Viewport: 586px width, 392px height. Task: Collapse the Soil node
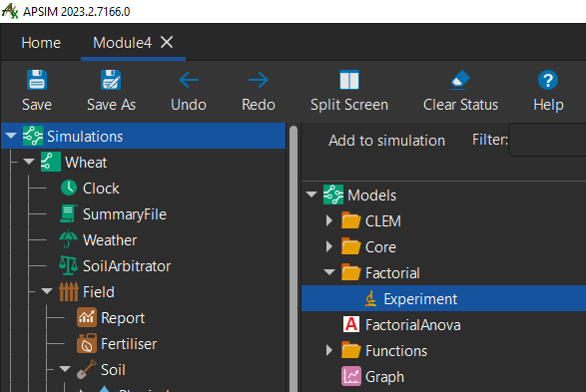[x=65, y=369]
